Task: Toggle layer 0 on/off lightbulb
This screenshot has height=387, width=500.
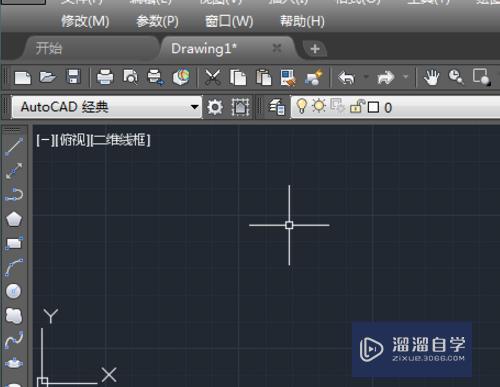Action: tap(301, 106)
